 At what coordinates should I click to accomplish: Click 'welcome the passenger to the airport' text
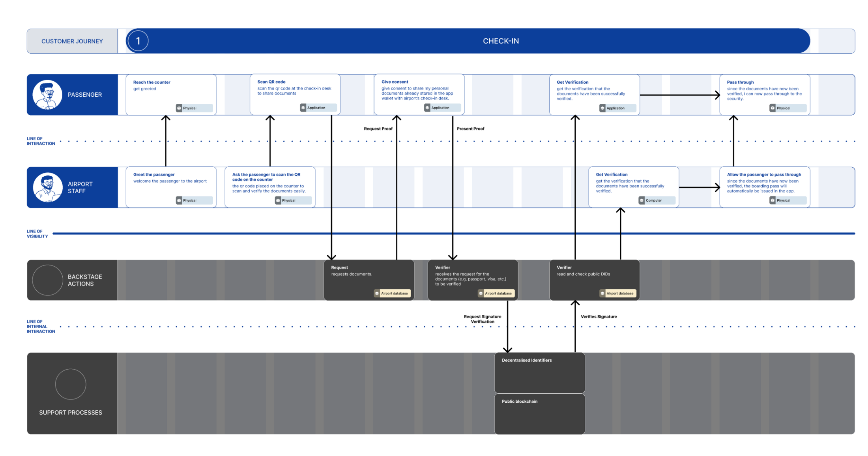[170, 181]
